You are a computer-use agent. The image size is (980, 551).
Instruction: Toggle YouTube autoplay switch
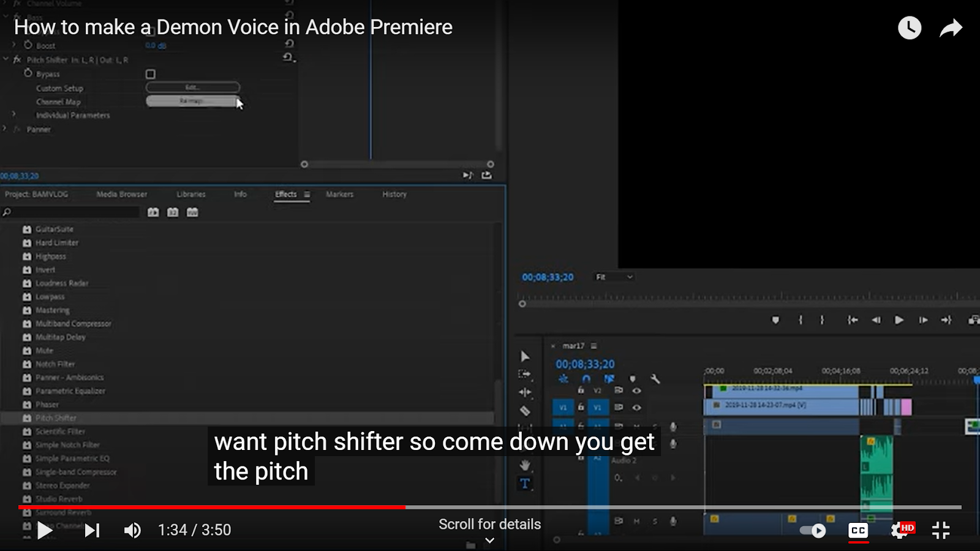[x=813, y=530]
